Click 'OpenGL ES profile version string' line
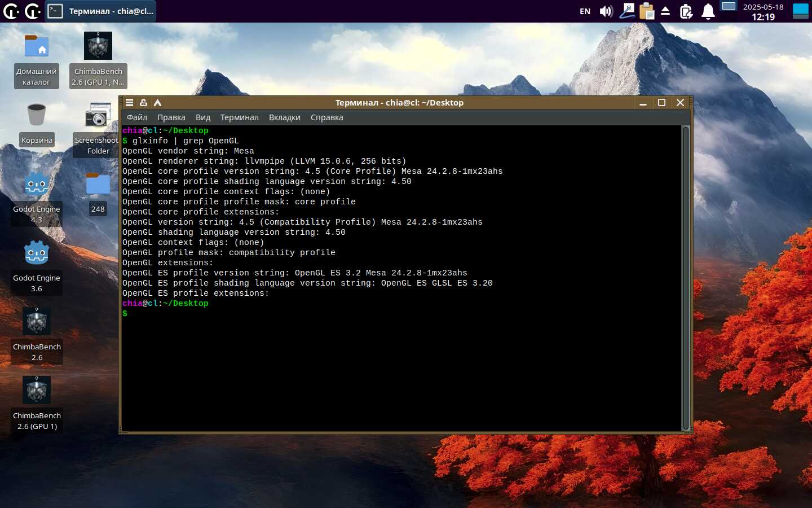Screen dimensions: 812x508 point(295,273)
